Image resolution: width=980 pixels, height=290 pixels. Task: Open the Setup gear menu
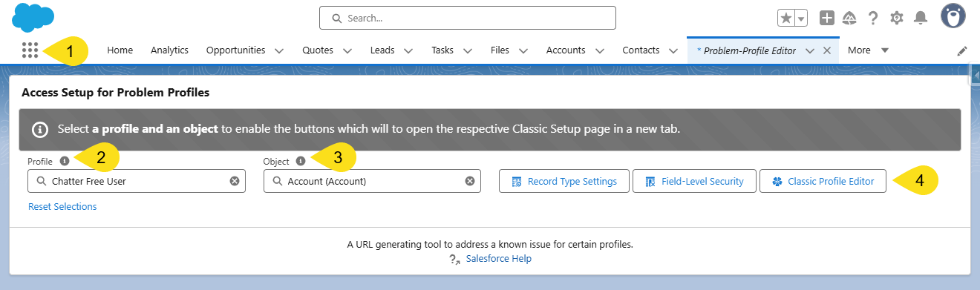896,18
